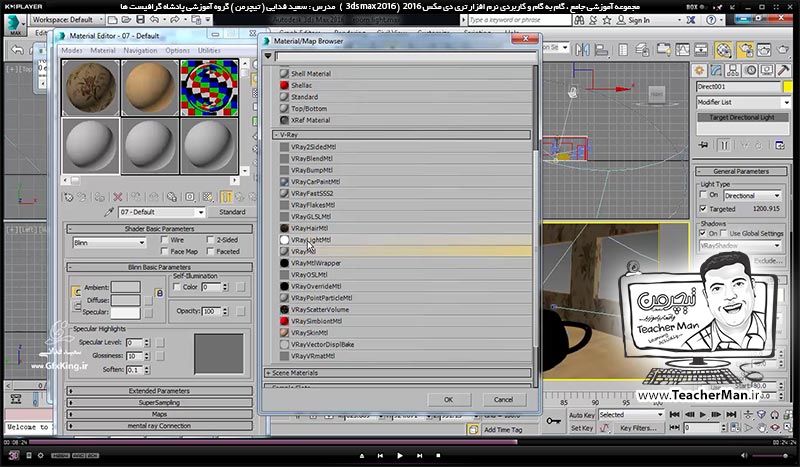Enable Use Global Settings checkbox
Screen dimensions: 800x467
pyautogui.click(x=723, y=233)
